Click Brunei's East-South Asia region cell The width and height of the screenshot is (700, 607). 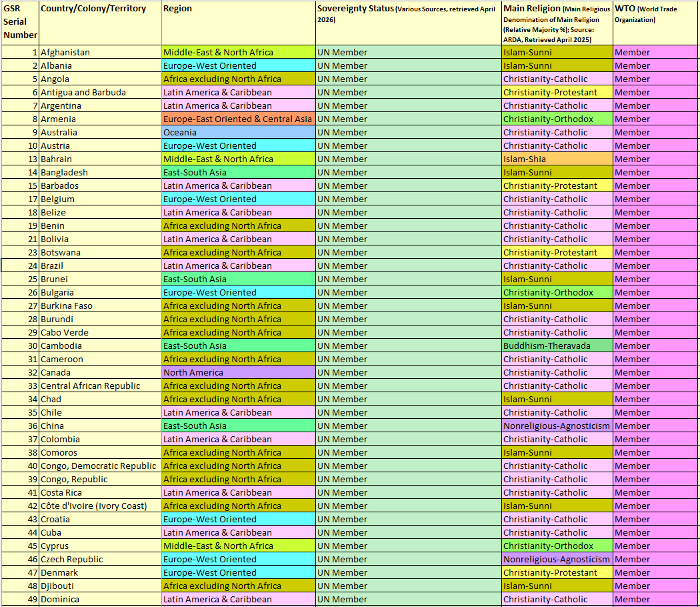[x=239, y=279]
